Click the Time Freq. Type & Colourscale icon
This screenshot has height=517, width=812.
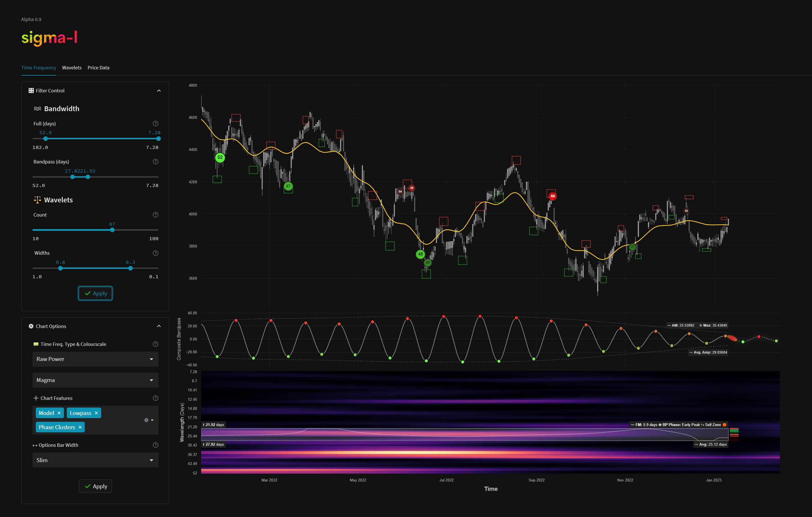37,344
